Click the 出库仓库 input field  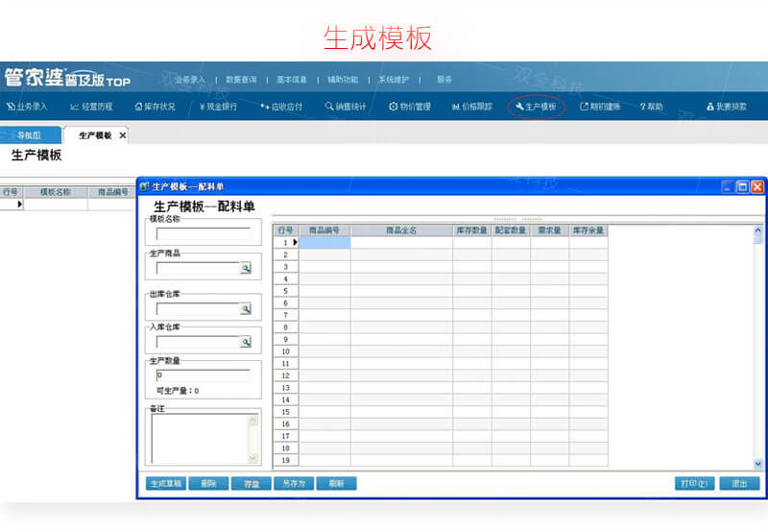[x=198, y=308]
